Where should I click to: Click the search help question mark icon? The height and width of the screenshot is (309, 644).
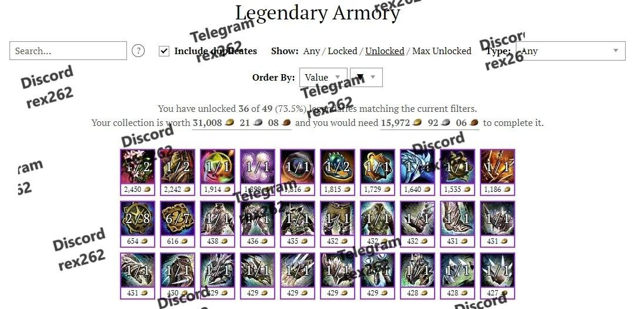138,51
